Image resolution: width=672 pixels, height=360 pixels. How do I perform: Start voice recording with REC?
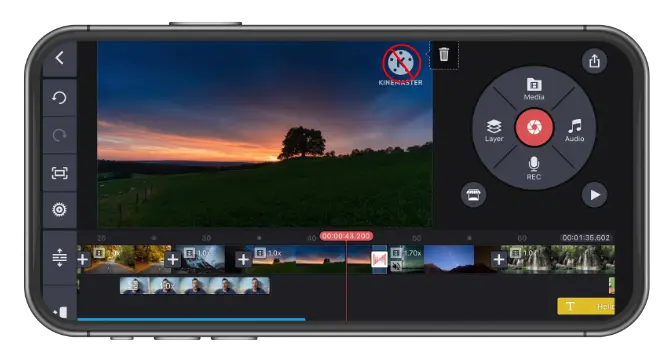click(534, 168)
